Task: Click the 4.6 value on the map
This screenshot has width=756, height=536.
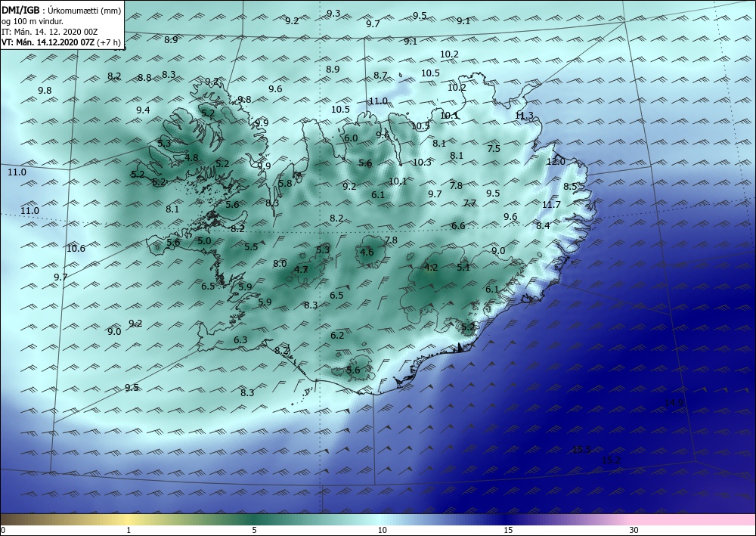Action: pos(367,252)
